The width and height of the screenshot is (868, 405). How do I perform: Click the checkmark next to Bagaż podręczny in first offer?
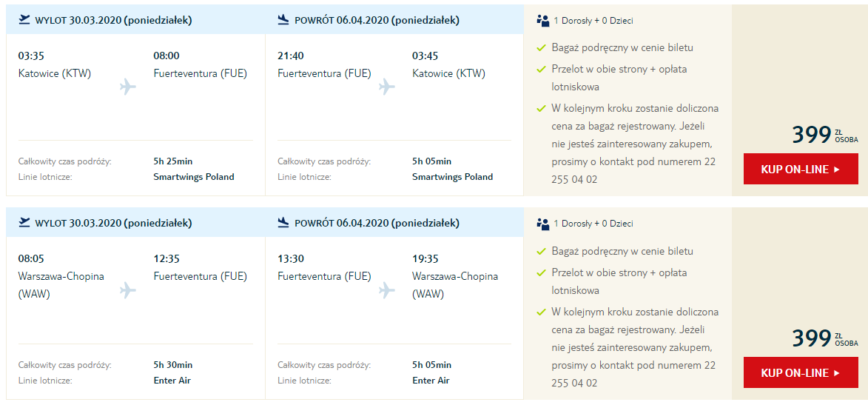coord(542,48)
